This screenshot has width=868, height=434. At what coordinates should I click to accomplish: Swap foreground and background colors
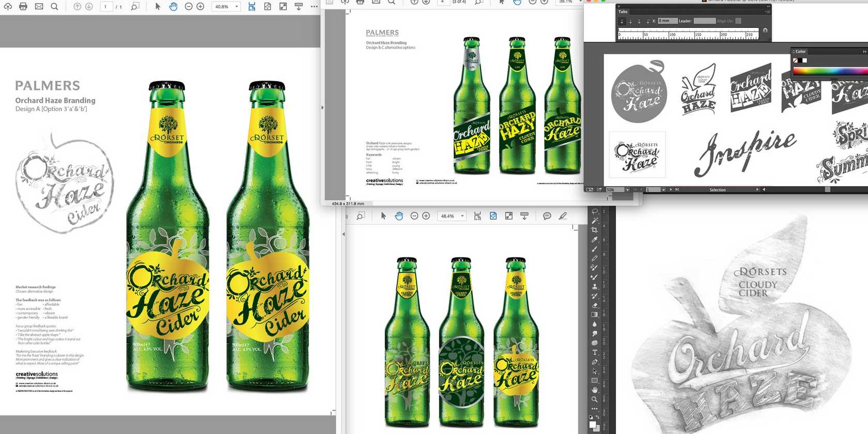pos(598,417)
